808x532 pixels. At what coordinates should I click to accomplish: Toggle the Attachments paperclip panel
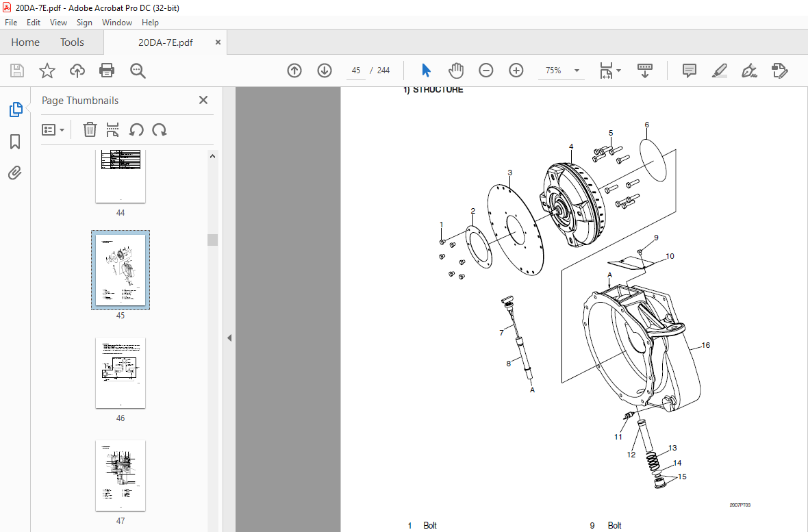(15, 173)
